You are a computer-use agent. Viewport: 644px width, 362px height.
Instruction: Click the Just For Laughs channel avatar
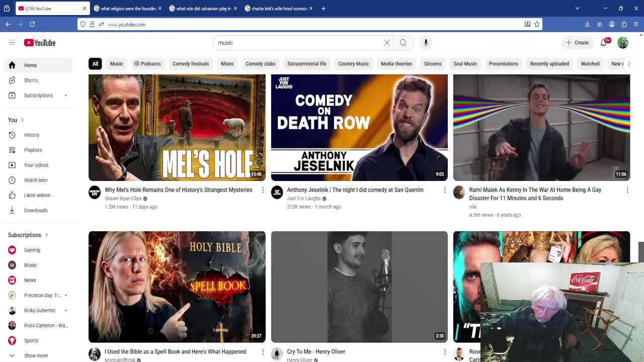pyautogui.click(x=277, y=192)
